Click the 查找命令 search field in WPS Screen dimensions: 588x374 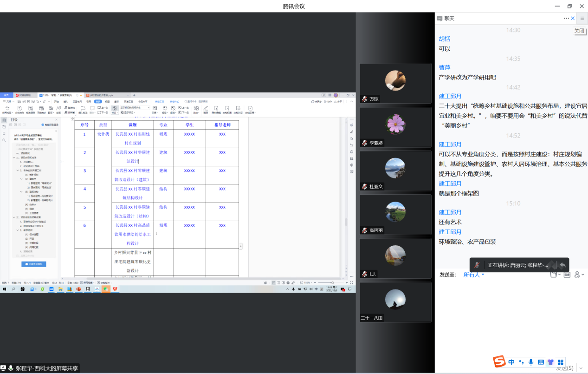(x=196, y=101)
